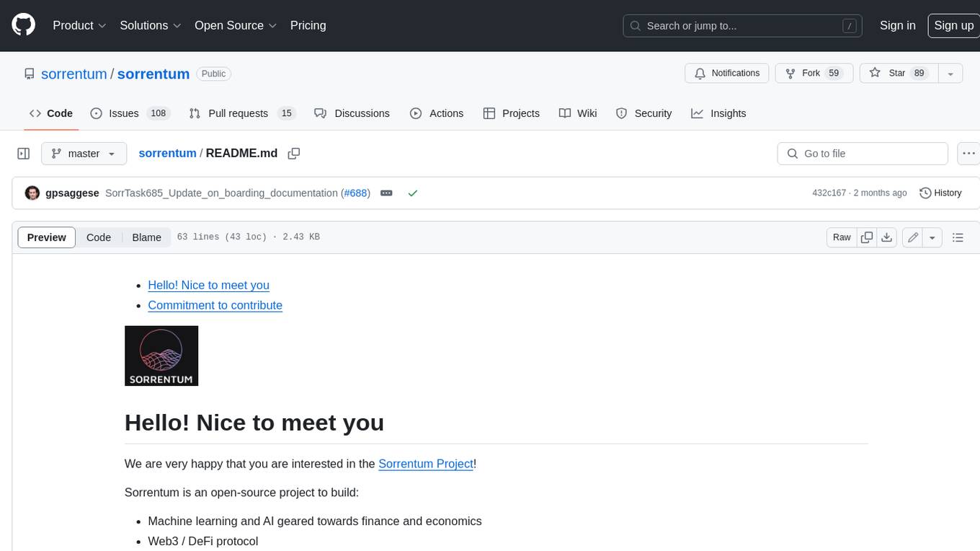The width and height of the screenshot is (980, 551).
Task: View the commit checks status checkmark
Action: [x=413, y=193]
